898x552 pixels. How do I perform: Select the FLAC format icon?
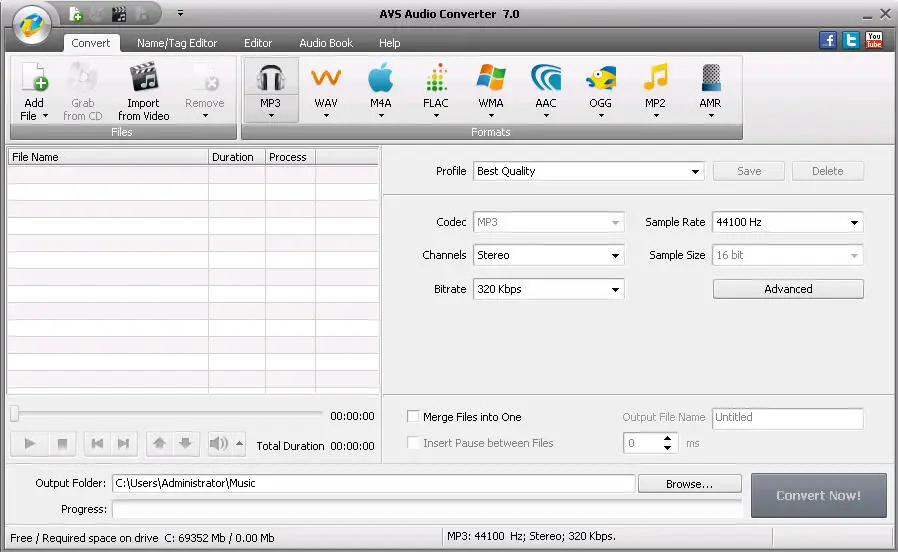pyautogui.click(x=436, y=77)
